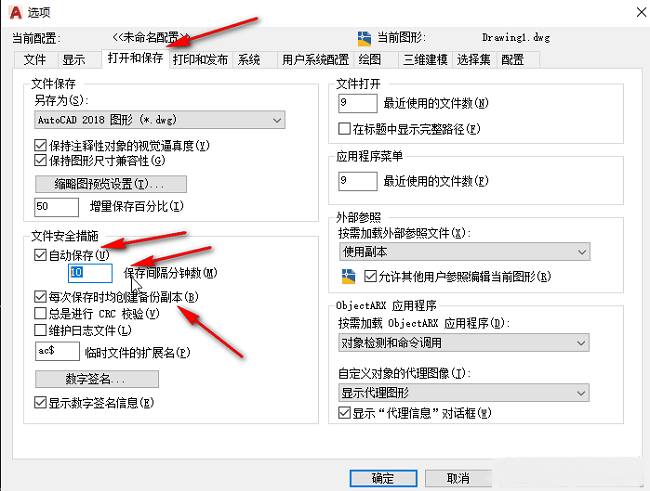Screen dimensions: 650x491
Task: Click 文件打开 最近使用的文件数 input field
Action: click(x=358, y=103)
